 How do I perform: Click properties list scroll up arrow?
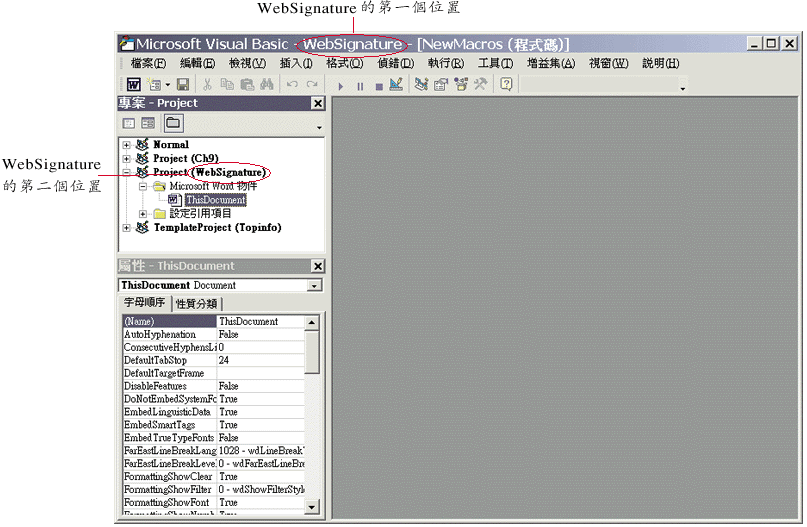coord(312,323)
